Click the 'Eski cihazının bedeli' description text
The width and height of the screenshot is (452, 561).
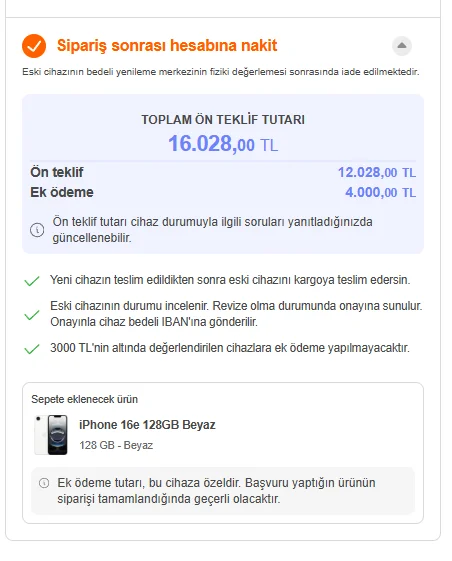point(220,72)
